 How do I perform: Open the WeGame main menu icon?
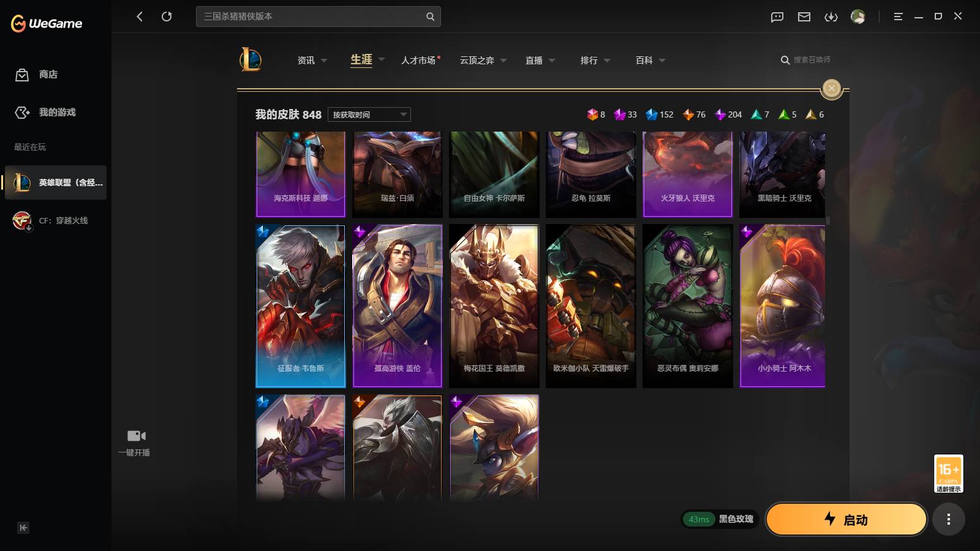click(x=898, y=17)
